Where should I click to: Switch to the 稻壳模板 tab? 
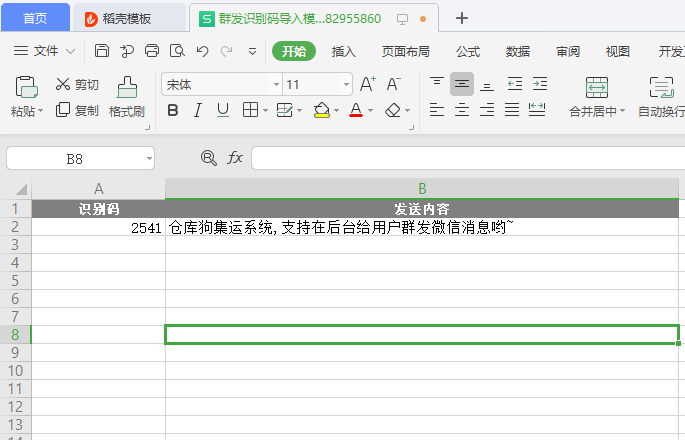129,18
